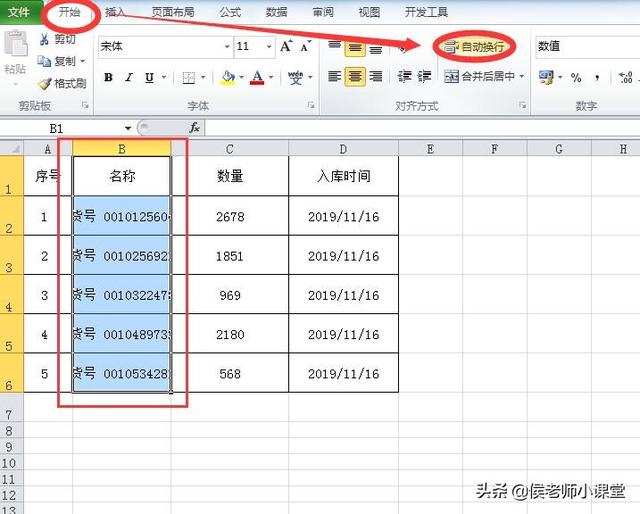Screen dimensions: 640x514
Task: Increase font size with the larger A icon
Action: (x=287, y=47)
